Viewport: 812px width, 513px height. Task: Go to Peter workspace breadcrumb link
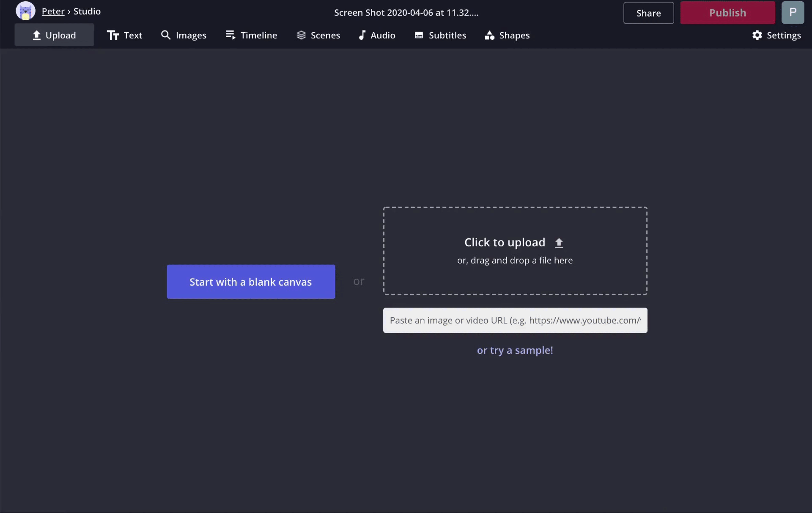pyautogui.click(x=53, y=11)
